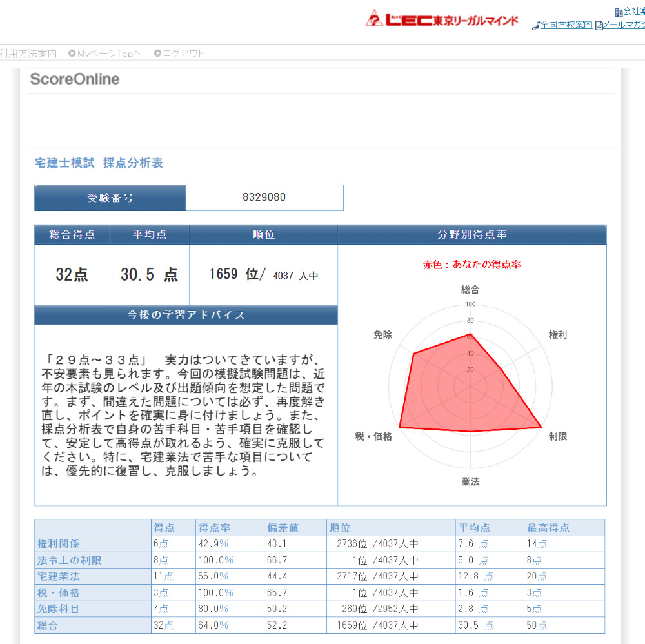Click the building icon beside 会社案内
Image resolution: width=645 pixels, height=644 pixels.
[x=619, y=12]
